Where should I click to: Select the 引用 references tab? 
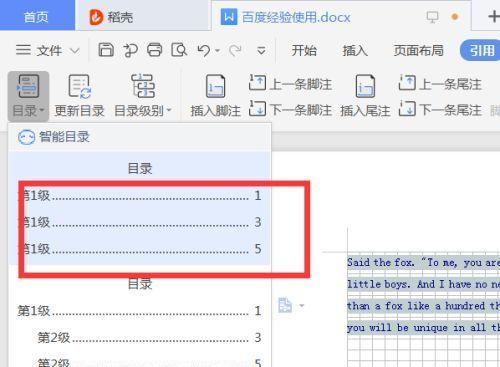coord(480,50)
